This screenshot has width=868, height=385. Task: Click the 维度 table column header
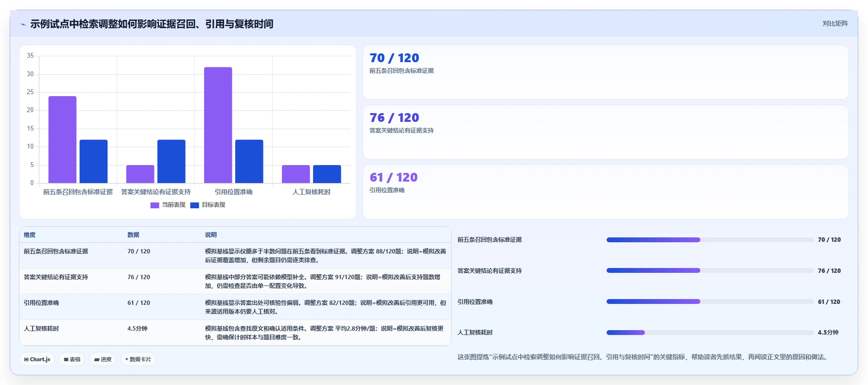tap(30, 235)
